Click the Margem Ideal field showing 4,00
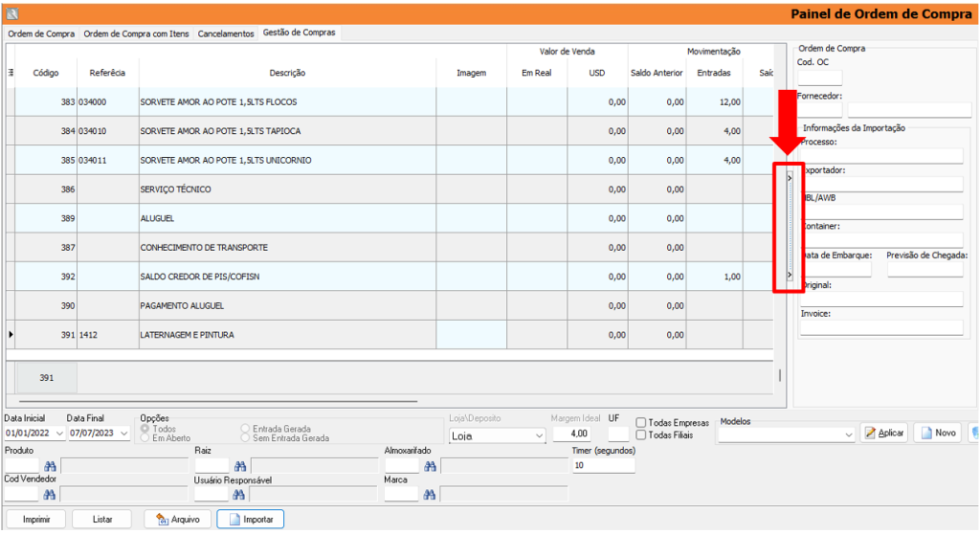980x534 pixels. 572,434
